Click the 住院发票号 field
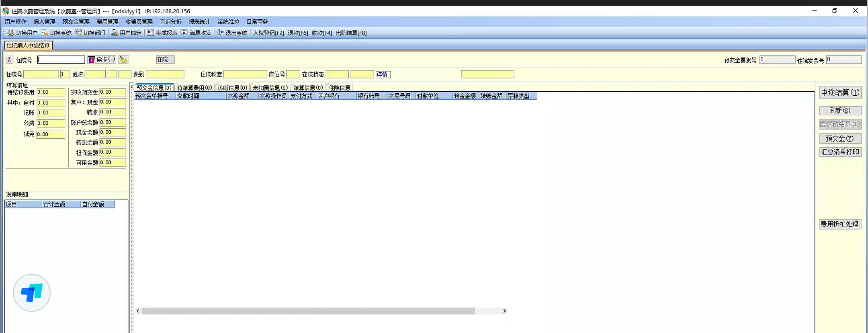The image size is (868, 333). click(x=844, y=60)
